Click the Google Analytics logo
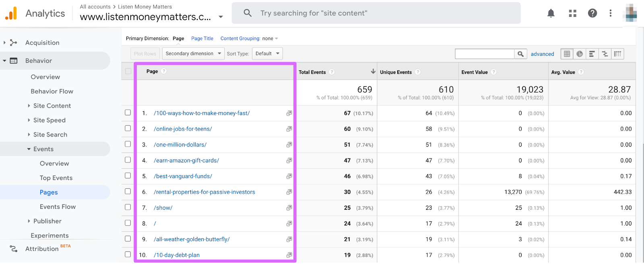Image resolution: width=644 pixels, height=272 pixels. [x=11, y=13]
